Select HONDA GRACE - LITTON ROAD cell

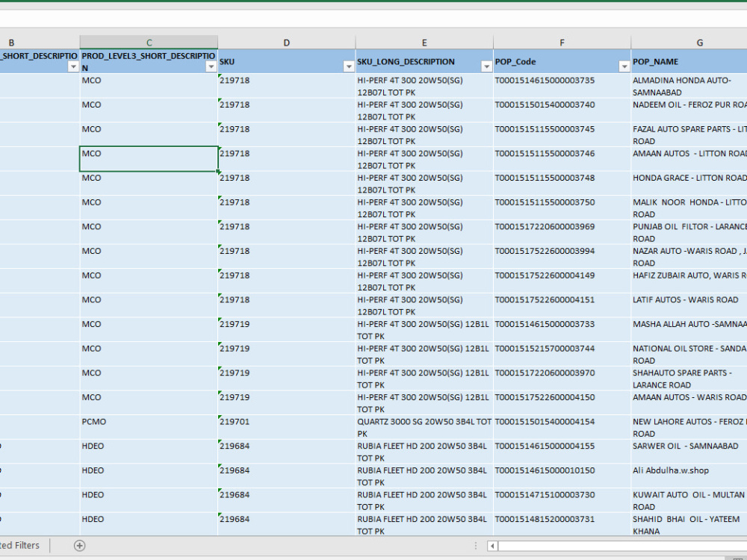[x=689, y=184]
